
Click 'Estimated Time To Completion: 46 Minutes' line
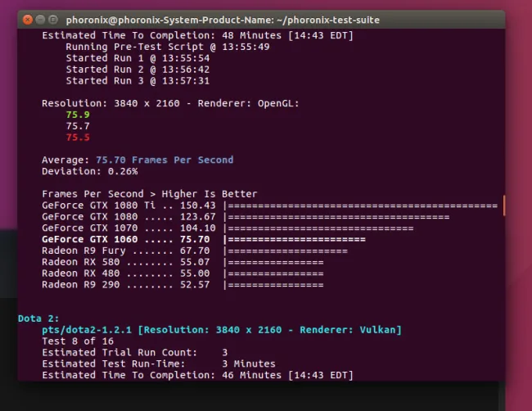tap(197, 375)
